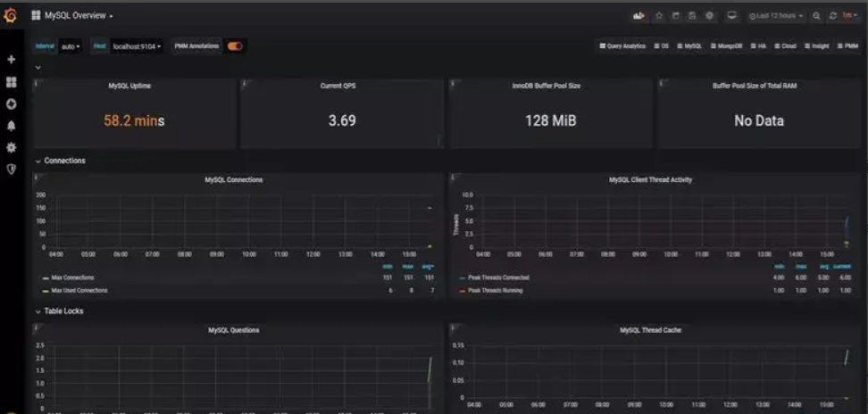868x414 pixels.
Task: Click the InnoDB Buffer Pool Size title
Action: point(547,87)
